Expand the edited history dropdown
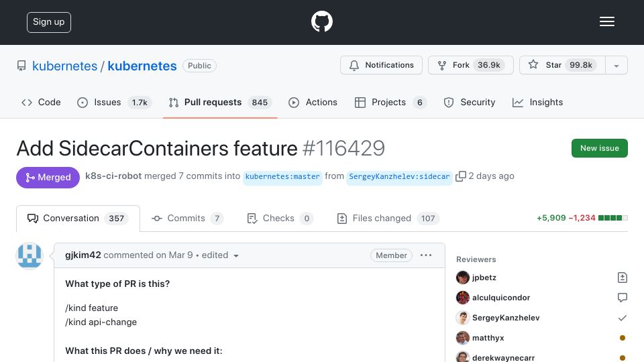The image size is (644, 362). pyautogui.click(x=236, y=255)
